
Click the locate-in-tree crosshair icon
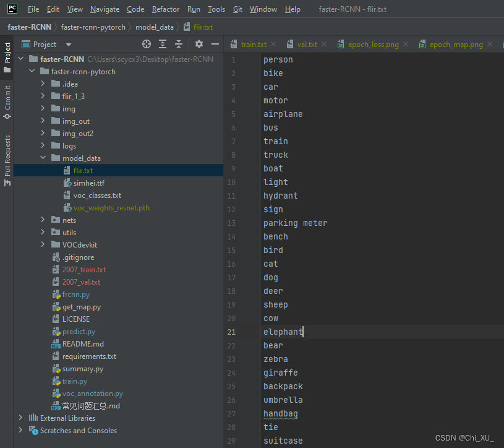tap(147, 44)
